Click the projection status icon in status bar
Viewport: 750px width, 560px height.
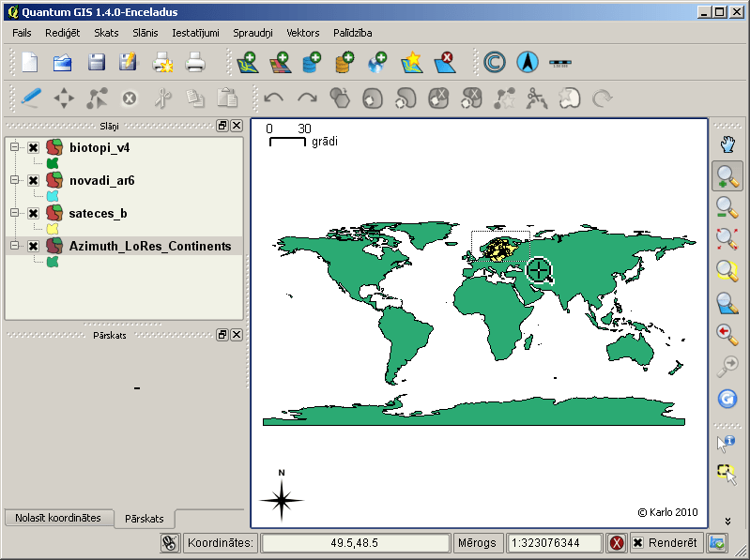click(717, 543)
